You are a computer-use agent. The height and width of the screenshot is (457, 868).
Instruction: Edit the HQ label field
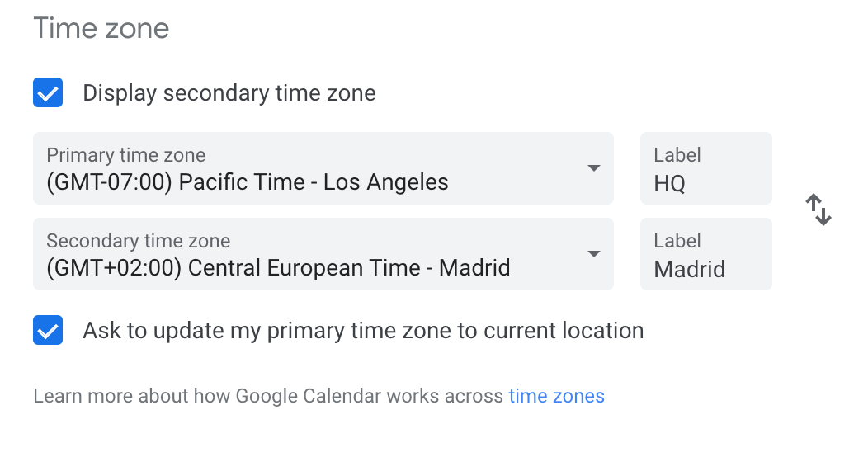(705, 168)
